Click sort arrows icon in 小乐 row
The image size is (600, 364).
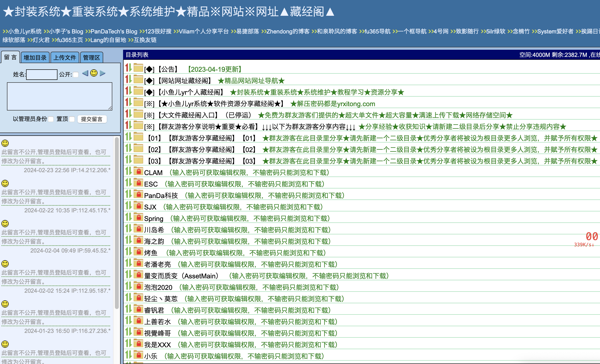click(129, 354)
